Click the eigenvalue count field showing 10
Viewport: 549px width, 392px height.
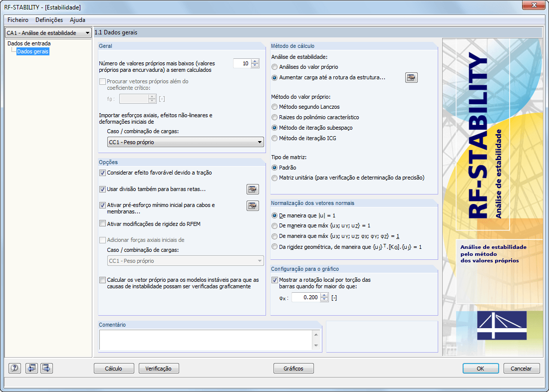242,63
